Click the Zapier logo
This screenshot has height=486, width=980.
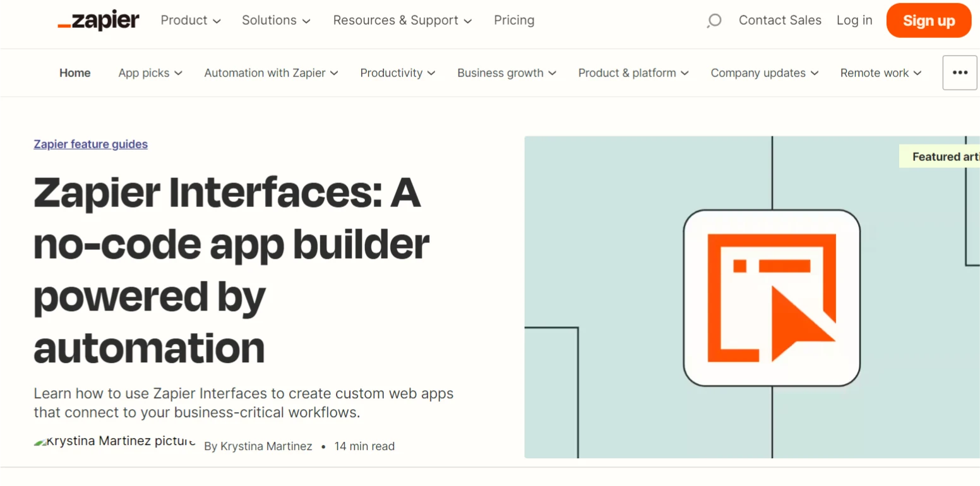[x=98, y=21]
